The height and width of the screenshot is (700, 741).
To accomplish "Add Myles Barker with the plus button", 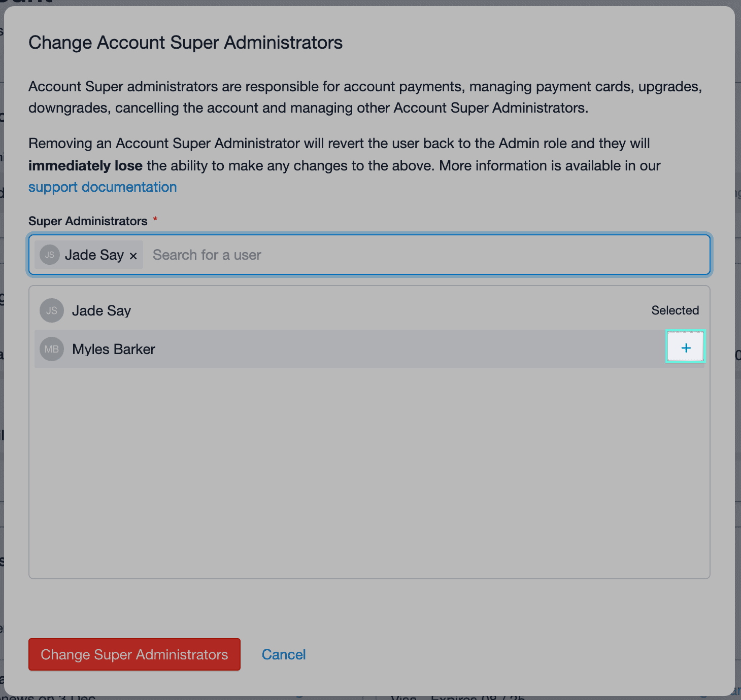I will [x=685, y=347].
